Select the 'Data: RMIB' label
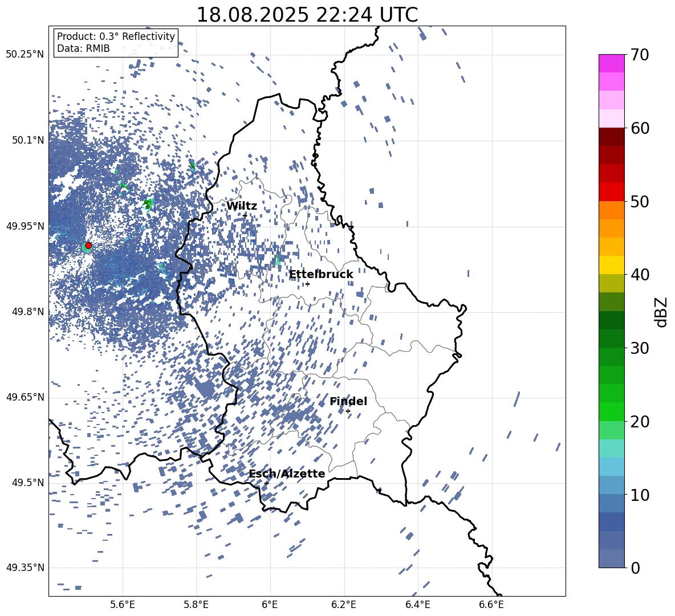Viewport: 675px width, 616px height. tap(83, 48)
